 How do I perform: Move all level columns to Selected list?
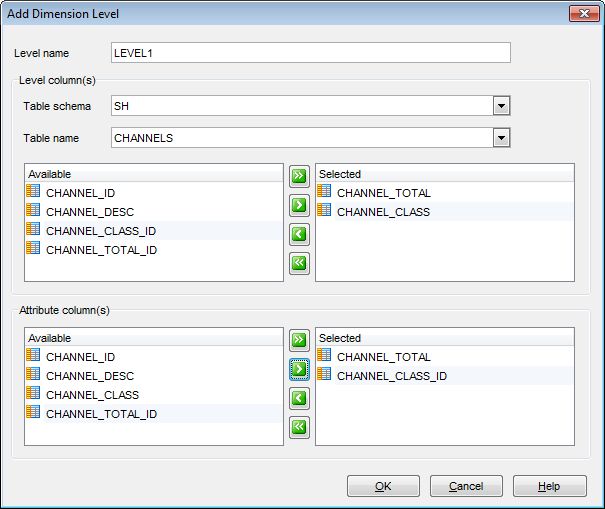tap(299, 177)
